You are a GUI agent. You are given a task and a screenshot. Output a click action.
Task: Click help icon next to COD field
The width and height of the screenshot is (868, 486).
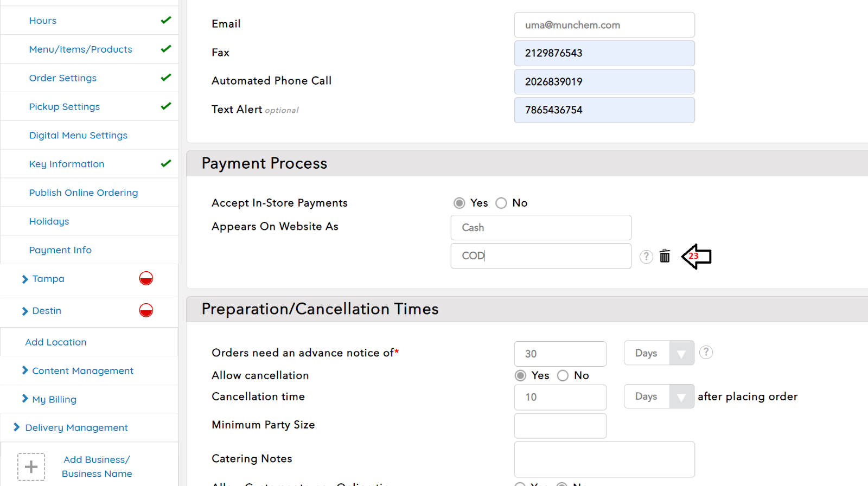click(x=646, y=257)
